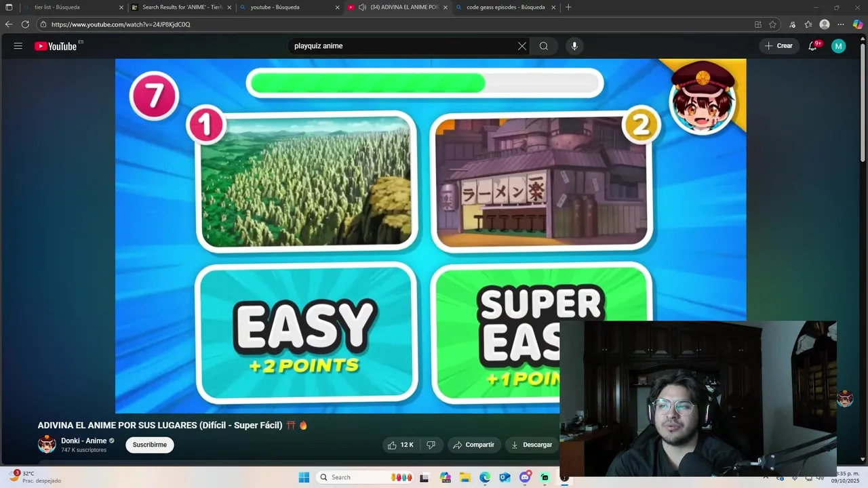The height and width of the screenshot is (488, 868).
Task: Dislike the video with thumbs down
Action: coord(431,445)
